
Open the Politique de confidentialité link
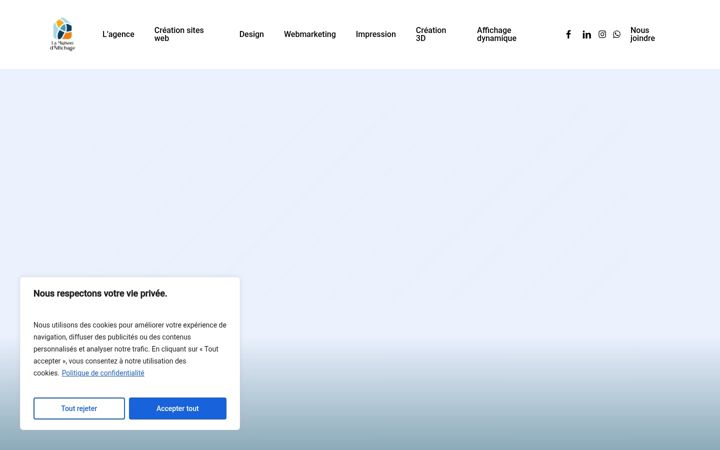[x=103, y=373]
